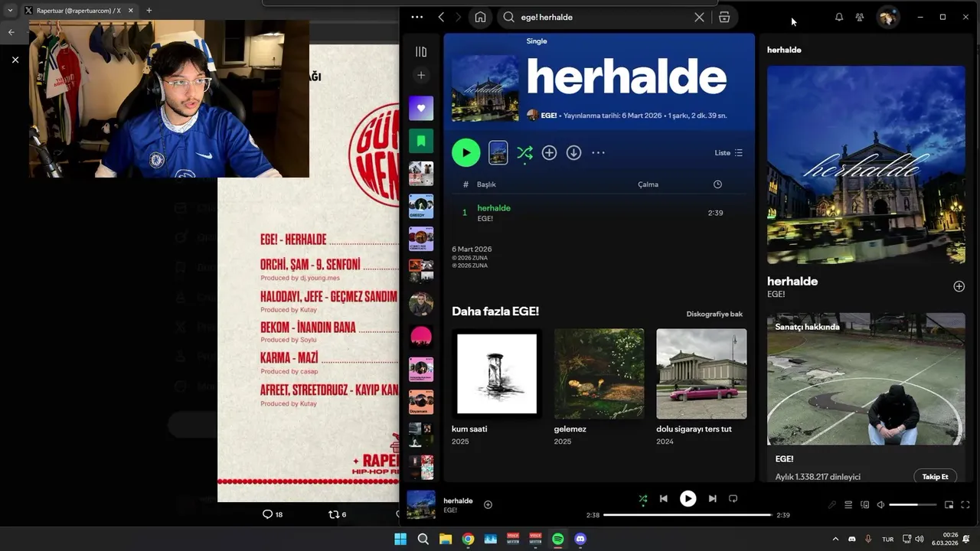Screen dimensions: 980x551
Task: Click the EGE! artist link in header
Action: point(549,116)
